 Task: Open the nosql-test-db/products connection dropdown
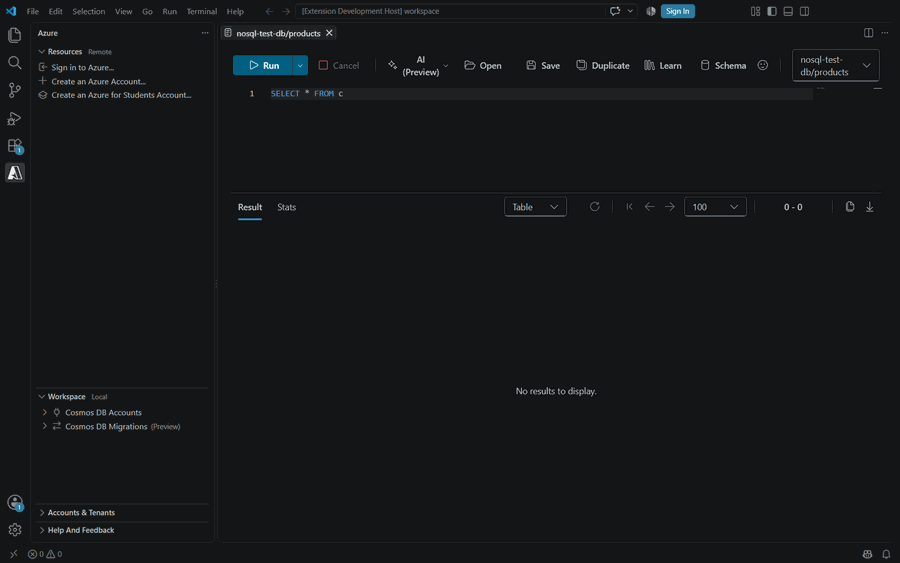(835, 65)
